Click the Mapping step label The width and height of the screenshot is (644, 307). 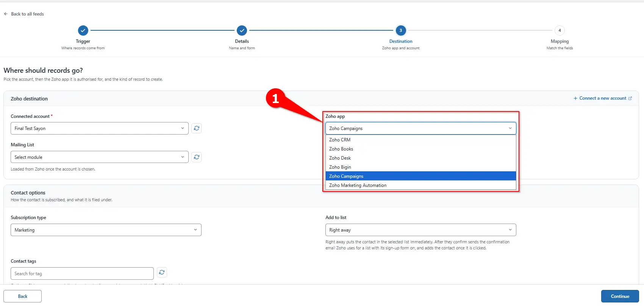[x=560, y=41]
